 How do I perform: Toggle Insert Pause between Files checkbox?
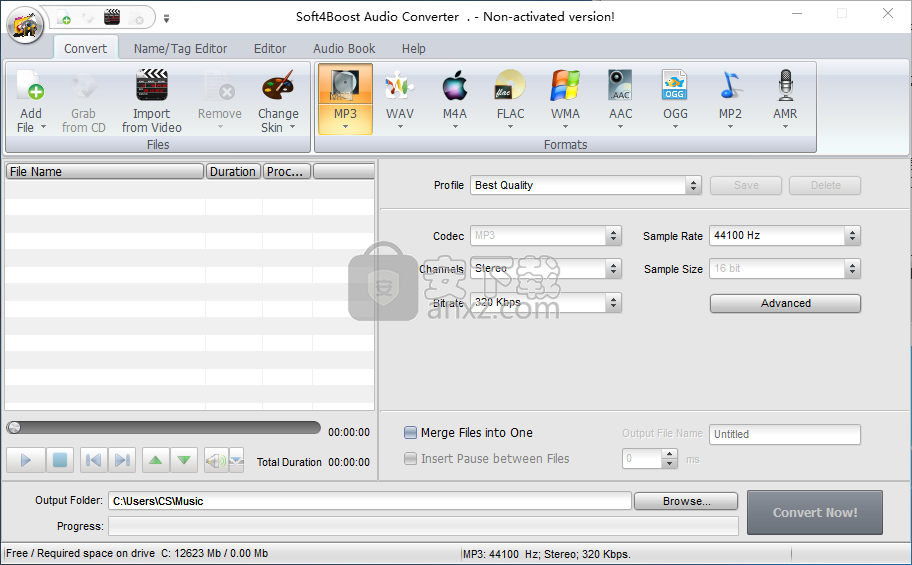(x=410, y=459)
